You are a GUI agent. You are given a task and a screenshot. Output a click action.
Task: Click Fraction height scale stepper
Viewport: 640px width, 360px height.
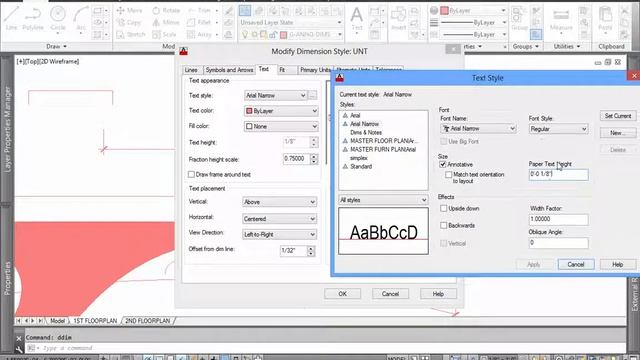tap(314, 159)
